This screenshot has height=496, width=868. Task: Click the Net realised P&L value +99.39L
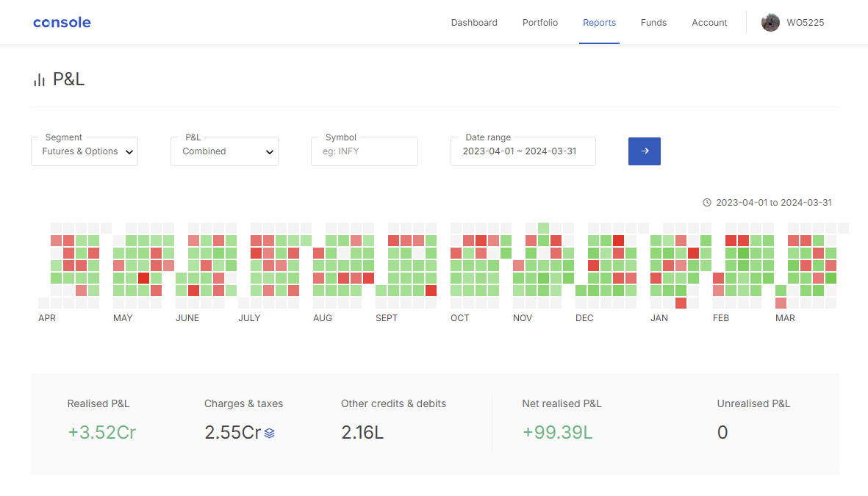pyautogui.click(x=557, y=432)
